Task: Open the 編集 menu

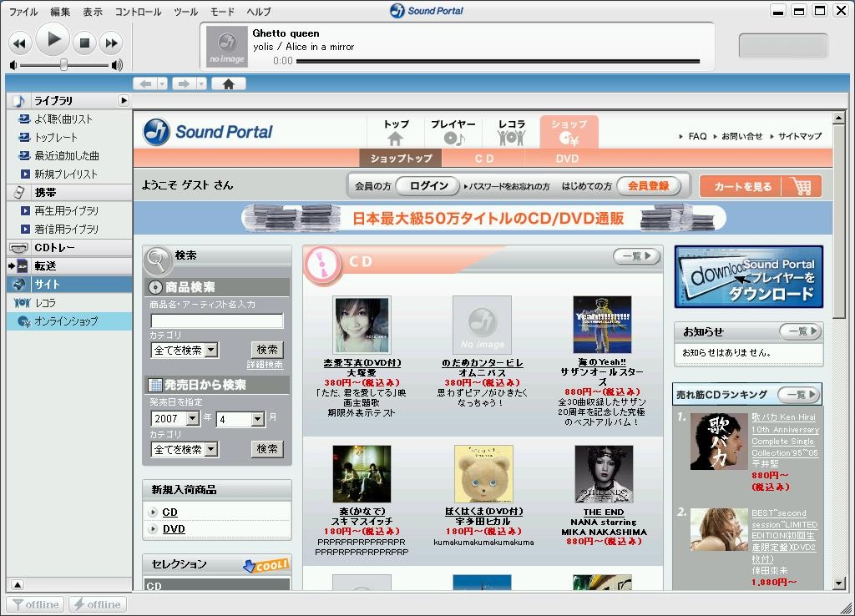Action: pos(60,12)
